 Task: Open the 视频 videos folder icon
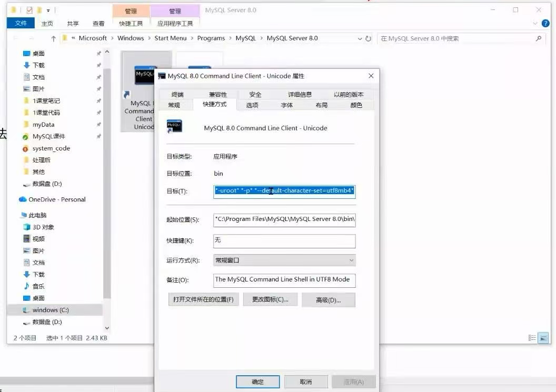(27, 238)
